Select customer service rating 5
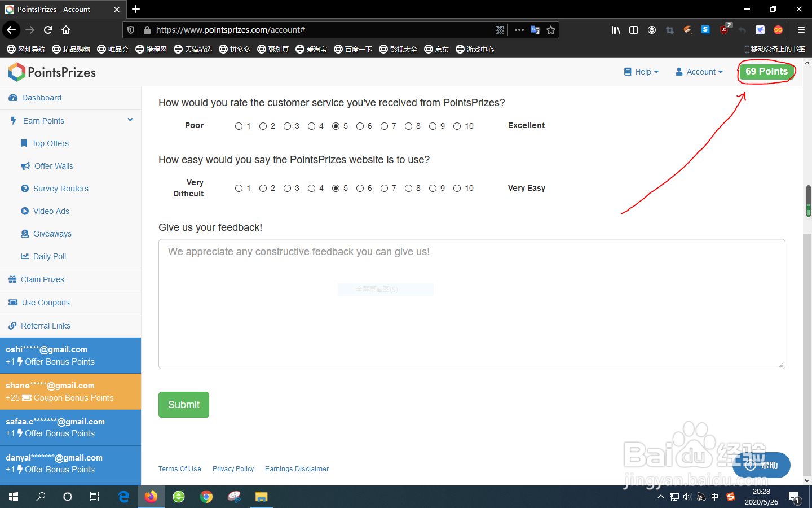 pos(336,126)
